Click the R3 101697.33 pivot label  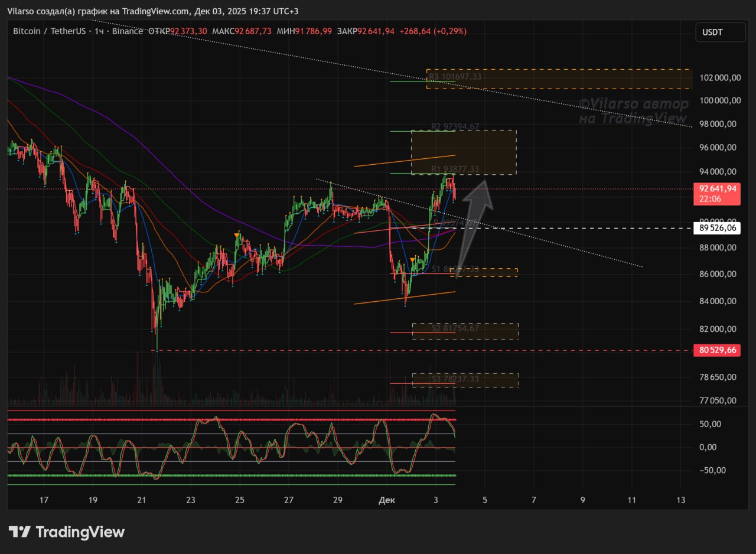coord(455,77)
